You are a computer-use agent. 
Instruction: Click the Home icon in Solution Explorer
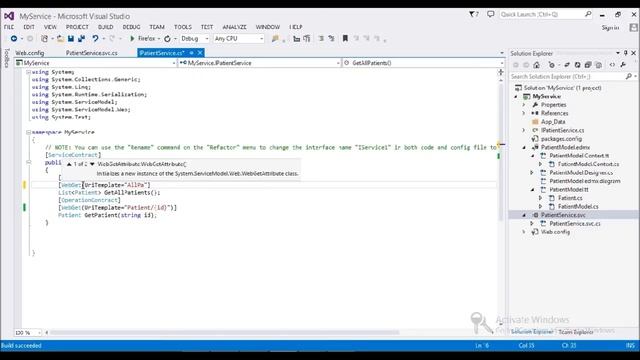(x=536, y=65)
